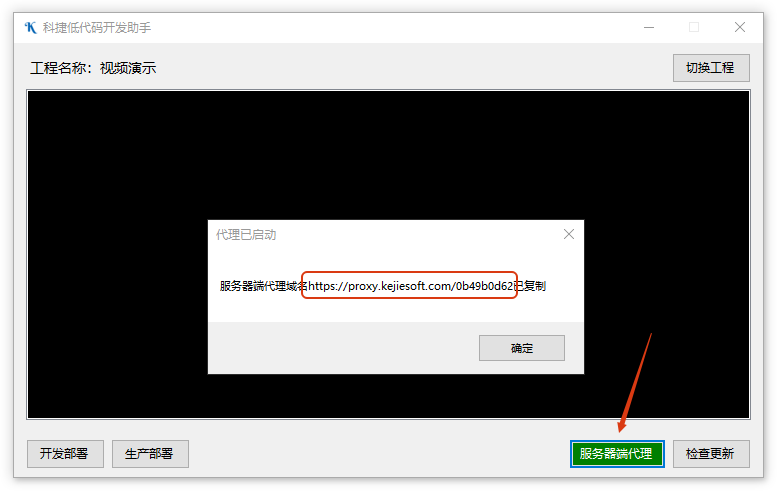This screenshot has height=493, width=778.
Task: Close the main 科捷低代码开发助手 window
Action: click(740, 27)
